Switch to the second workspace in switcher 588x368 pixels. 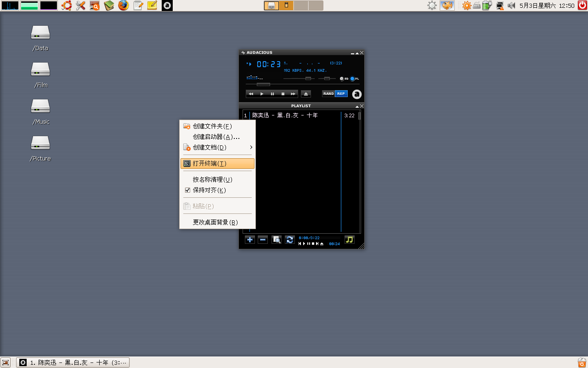[x=286, y=6]
